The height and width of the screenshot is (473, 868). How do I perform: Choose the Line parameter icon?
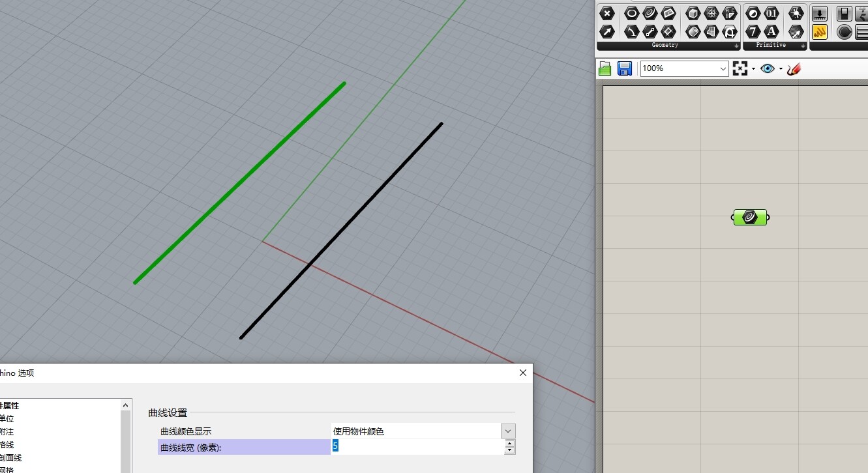coord(650,31)
